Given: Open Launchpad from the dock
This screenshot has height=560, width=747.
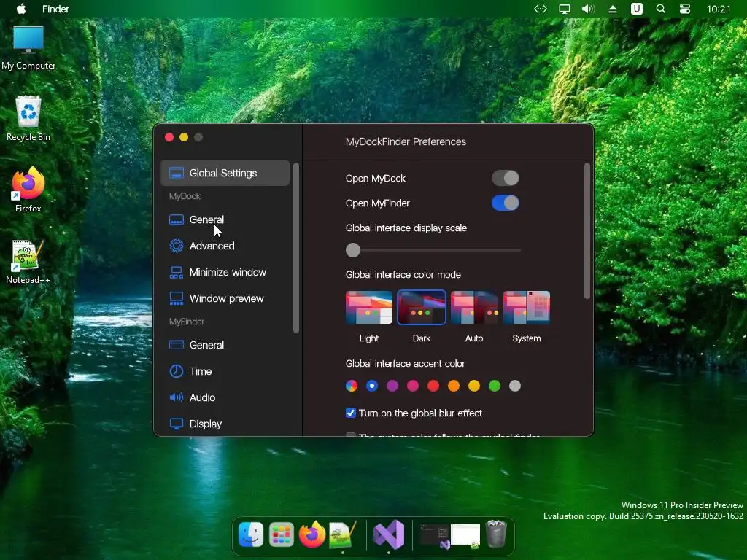Looking at the screenshot, I should pyautogui.click(x=281, y=534).
